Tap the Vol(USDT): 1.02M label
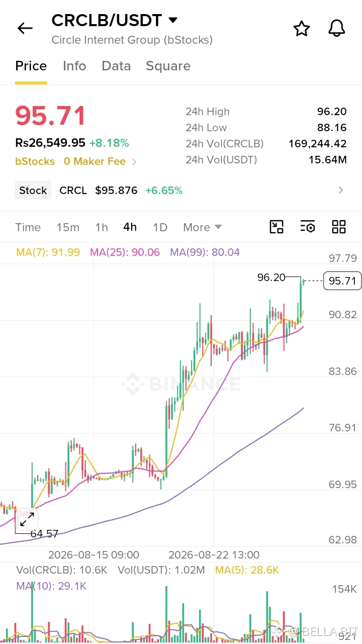 coord(161,570)
